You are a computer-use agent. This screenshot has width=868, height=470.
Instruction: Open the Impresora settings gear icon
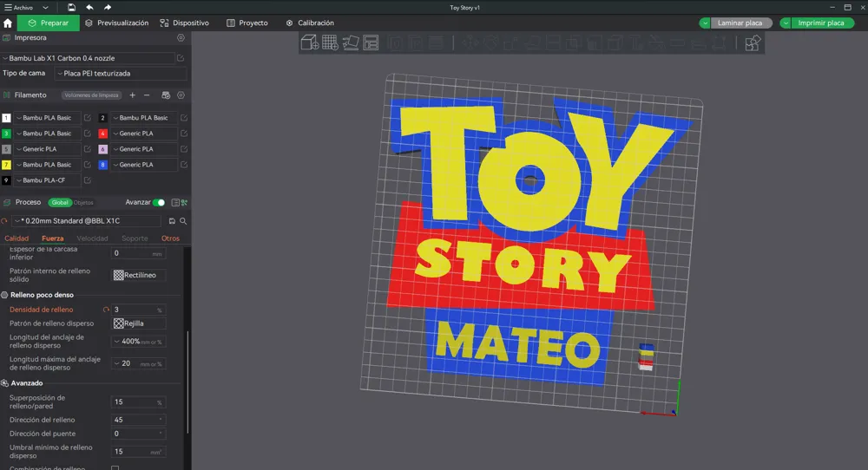pyautogui.click(x=181, y=38)
